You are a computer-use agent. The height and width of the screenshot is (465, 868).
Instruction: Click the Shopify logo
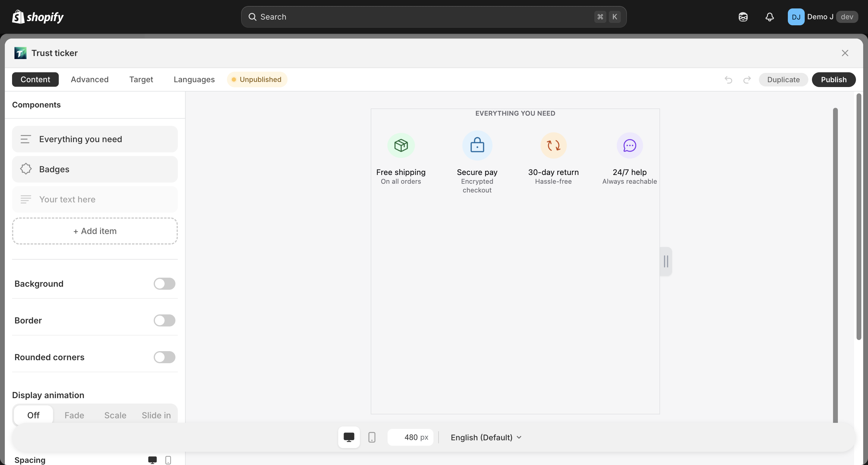(x=38, y=17)
